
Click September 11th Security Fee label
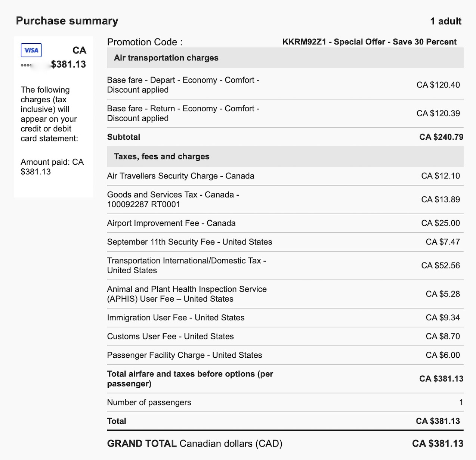coord(189,242)
